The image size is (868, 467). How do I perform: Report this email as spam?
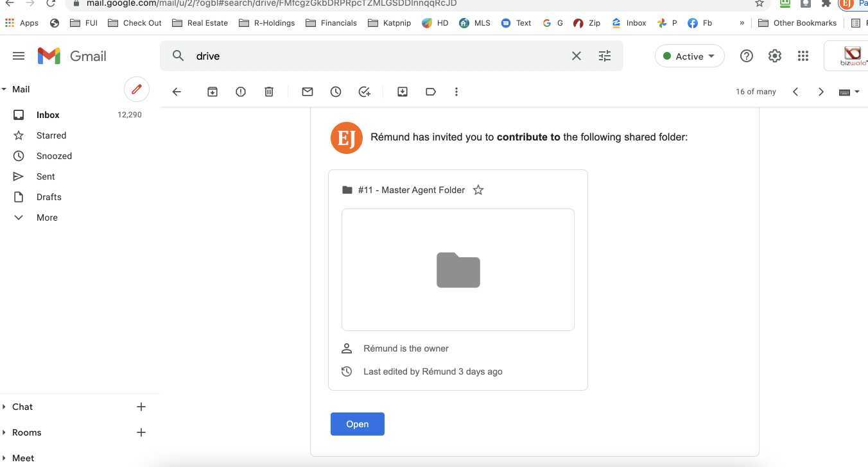241,92
